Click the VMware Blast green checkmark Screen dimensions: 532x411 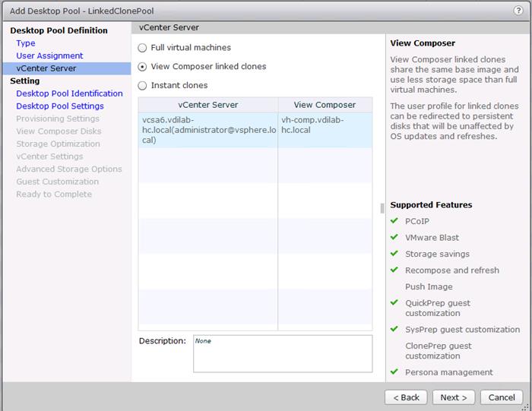(394, 237)
